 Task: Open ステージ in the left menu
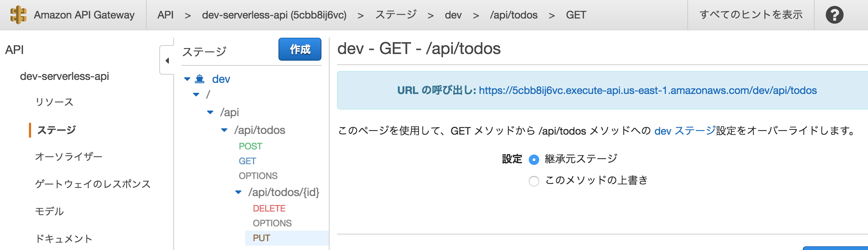(56, 130)
